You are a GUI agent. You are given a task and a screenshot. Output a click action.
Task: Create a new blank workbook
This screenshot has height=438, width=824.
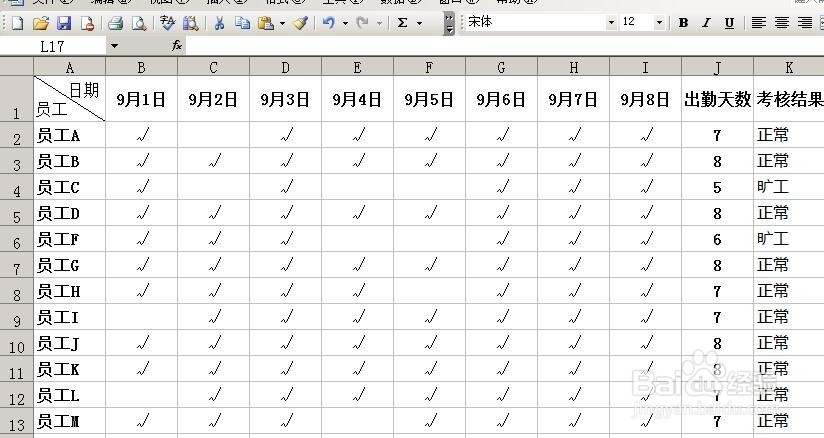pyautogui.click(x=17, y=23)
